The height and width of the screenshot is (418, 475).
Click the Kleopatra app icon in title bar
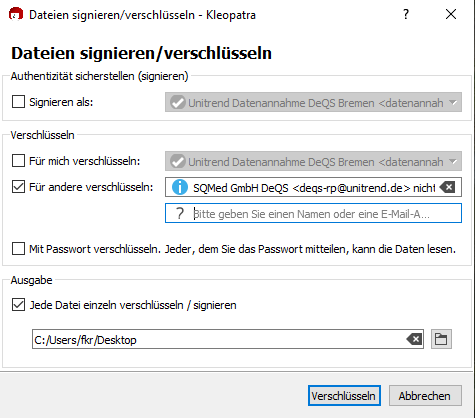pyautogui.click(x=16, y=15)
